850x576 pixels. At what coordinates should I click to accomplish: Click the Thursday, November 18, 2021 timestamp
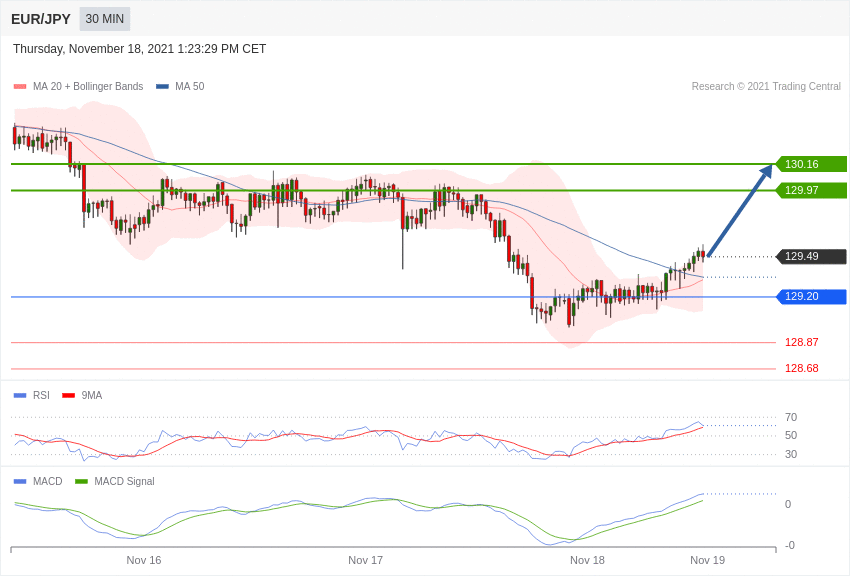point(139,49)
